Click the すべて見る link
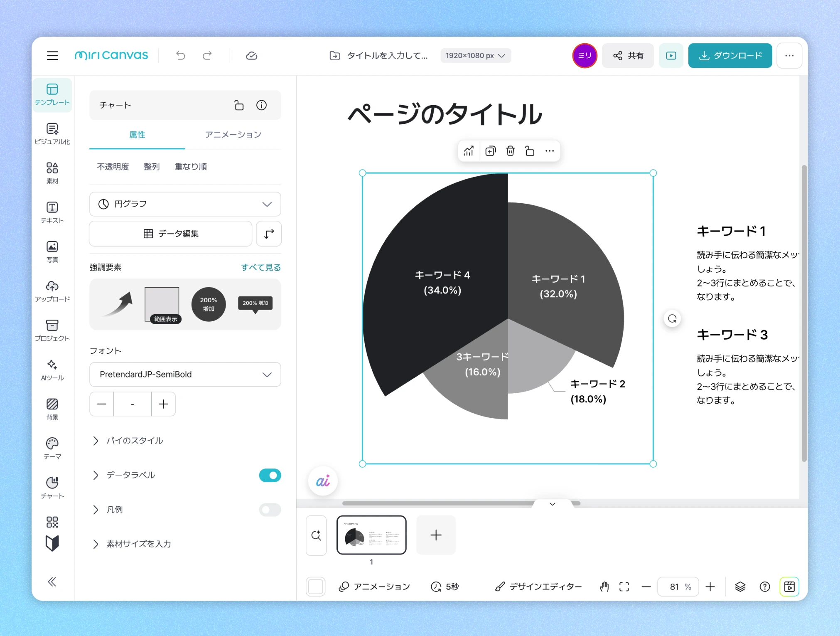This screenshot has height=636, width=840. [261, 267]
